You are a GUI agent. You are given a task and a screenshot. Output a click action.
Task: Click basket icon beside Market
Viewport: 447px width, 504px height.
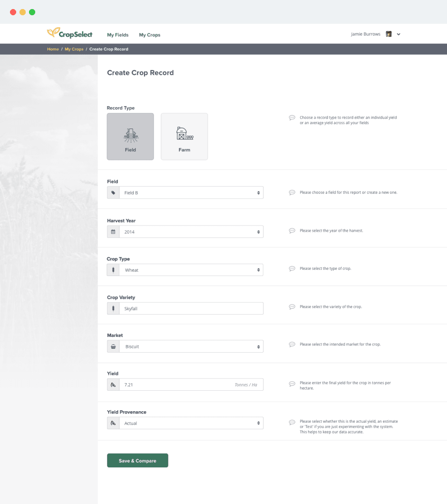113,346
